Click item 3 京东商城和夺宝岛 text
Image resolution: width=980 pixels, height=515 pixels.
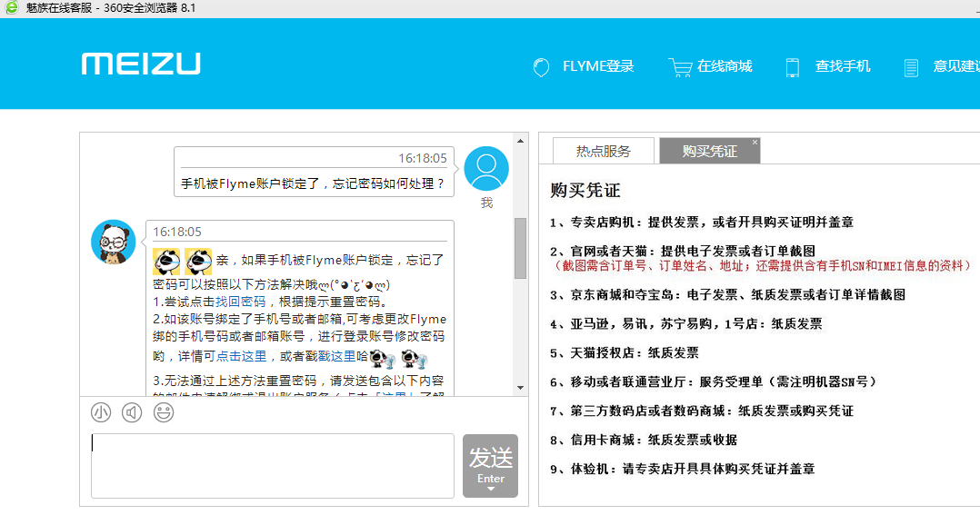(x=727, y=294)
